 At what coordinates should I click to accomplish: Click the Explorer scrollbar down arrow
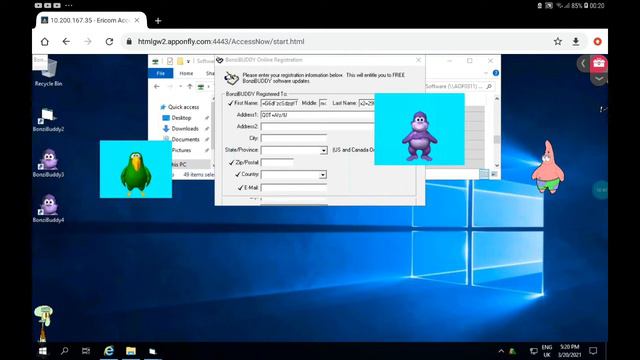point(496,165)
